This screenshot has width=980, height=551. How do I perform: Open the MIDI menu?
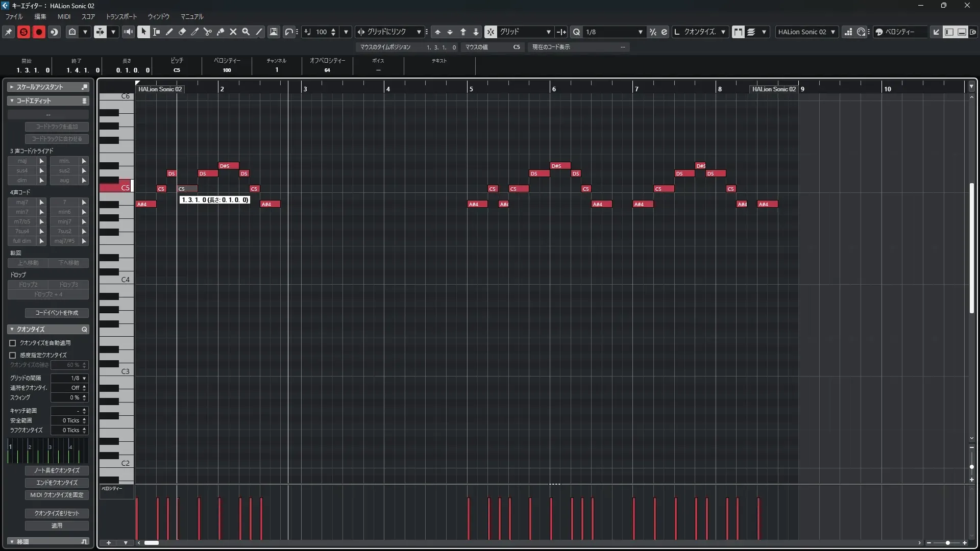pos(64,16)
